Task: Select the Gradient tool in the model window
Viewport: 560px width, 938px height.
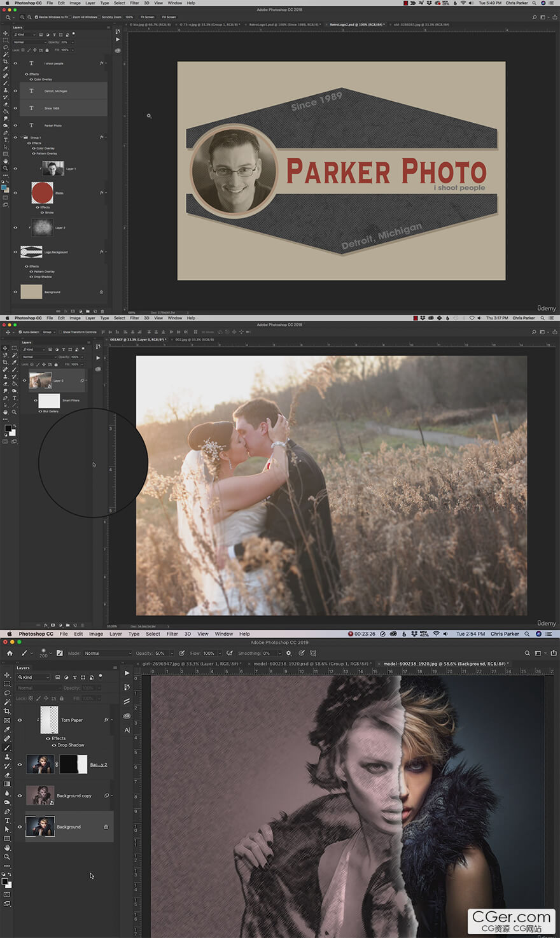Action: pyautogui.click(x=7, y=784)
